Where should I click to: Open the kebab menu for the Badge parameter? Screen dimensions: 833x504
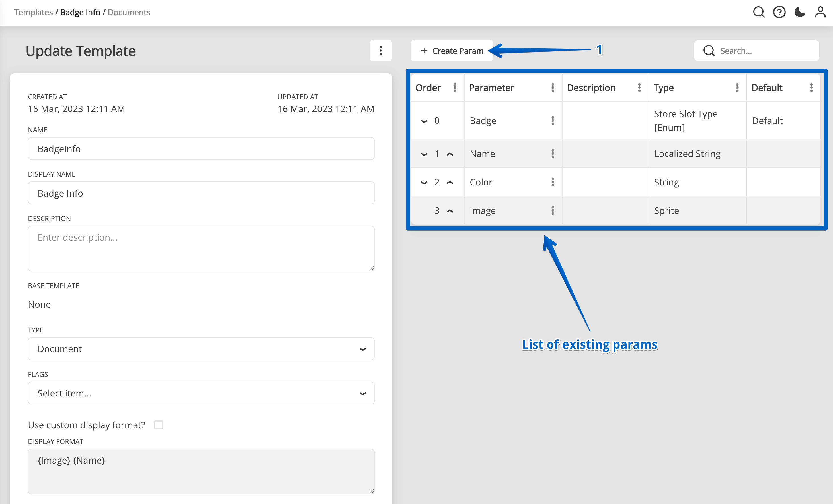click(553, 120)
